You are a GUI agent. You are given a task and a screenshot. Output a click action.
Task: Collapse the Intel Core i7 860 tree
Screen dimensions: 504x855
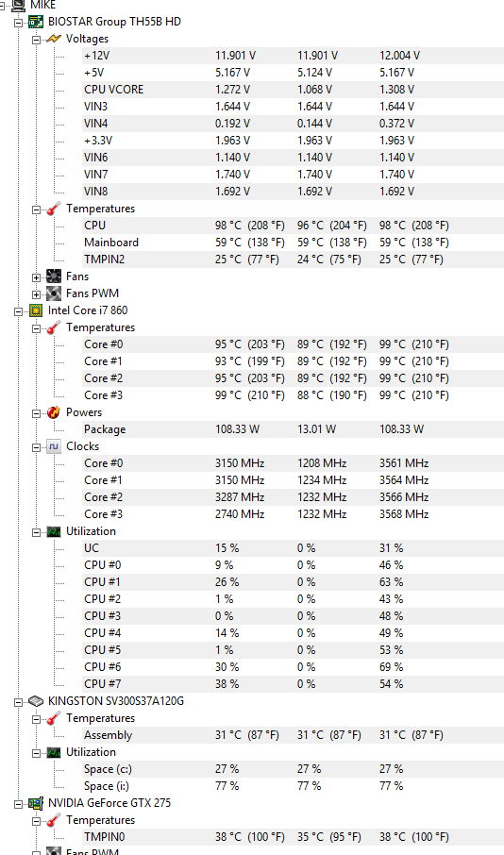pos(18,311)
